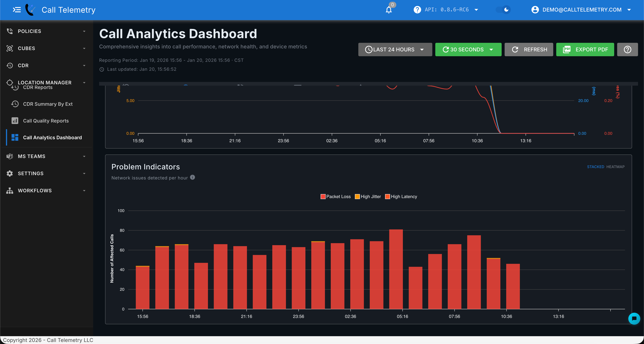
Task: Click the Call Telemetry title link
Action: click(69, 10)
